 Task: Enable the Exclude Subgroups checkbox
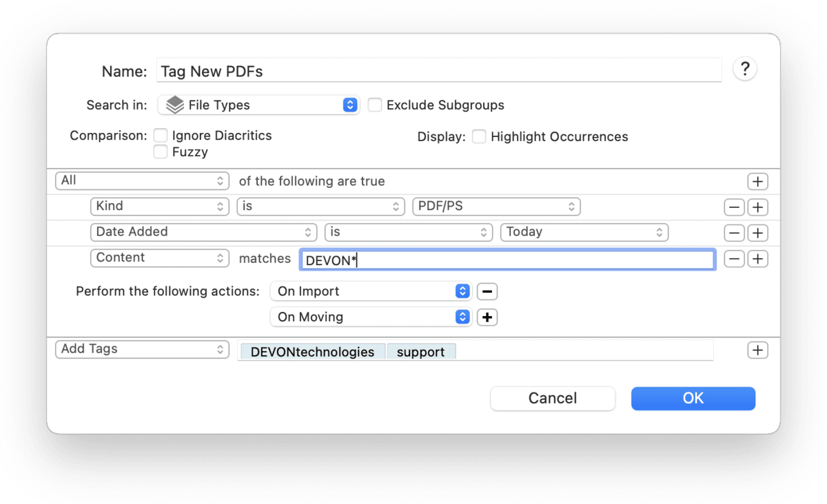point(375,105)
